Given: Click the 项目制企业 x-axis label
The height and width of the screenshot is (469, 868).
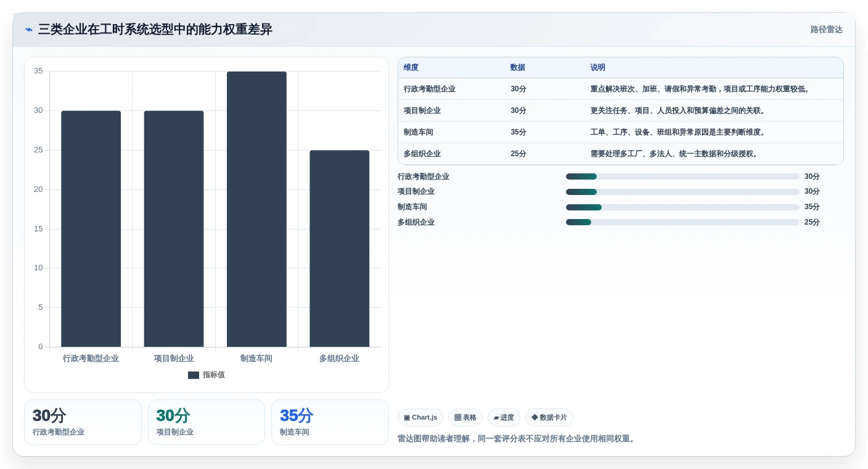Looking at the screenshot, I should pyautogui.click(x=174, y=359).
